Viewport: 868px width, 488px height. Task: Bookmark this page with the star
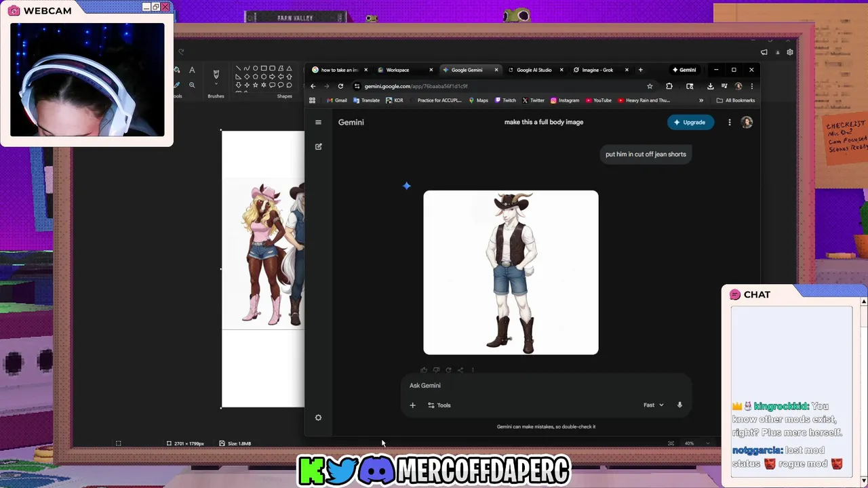click(x=650, y=86)
